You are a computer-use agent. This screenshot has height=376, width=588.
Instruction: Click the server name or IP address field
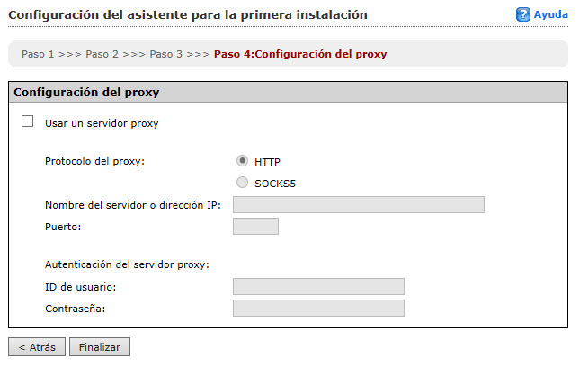(358, 204)
